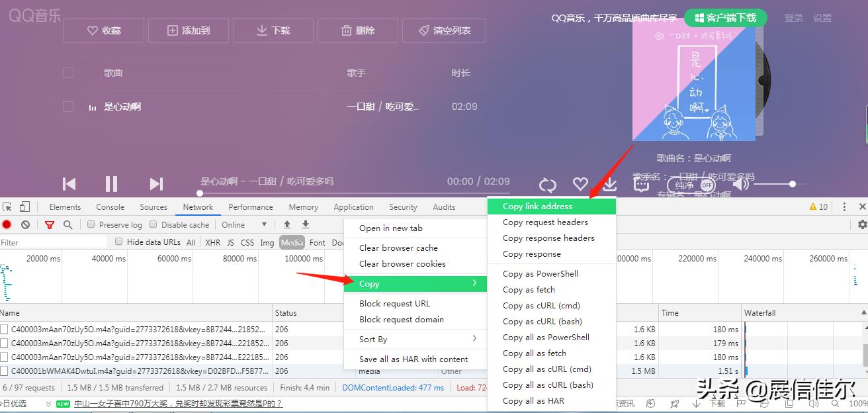
Task: Toggle the device emulation icon
Action: click(24, 206)
